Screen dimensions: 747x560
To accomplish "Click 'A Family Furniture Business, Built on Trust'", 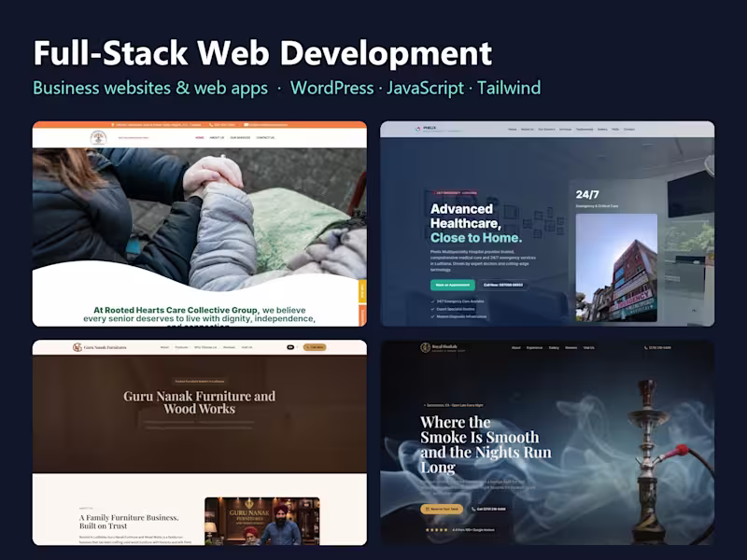I will click(x=129, y=522).
